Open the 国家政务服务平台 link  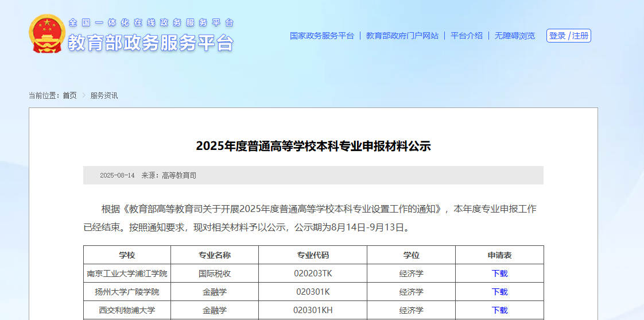[x=322, y=36]
